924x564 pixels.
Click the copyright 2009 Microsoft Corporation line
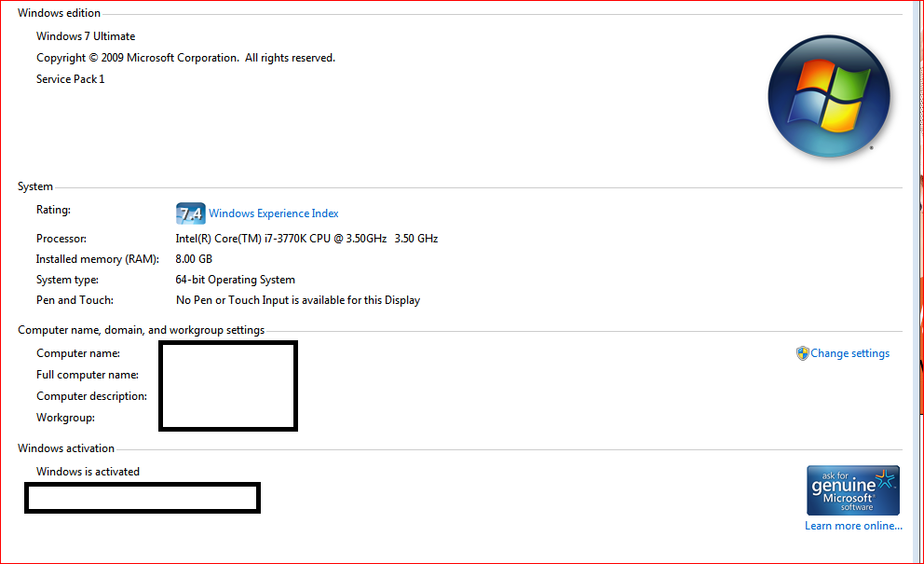185,58
